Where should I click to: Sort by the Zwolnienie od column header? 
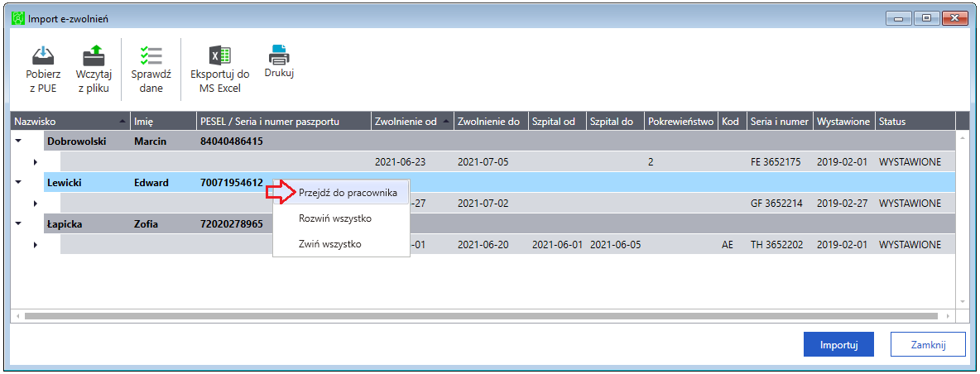(x=412, y=121)
